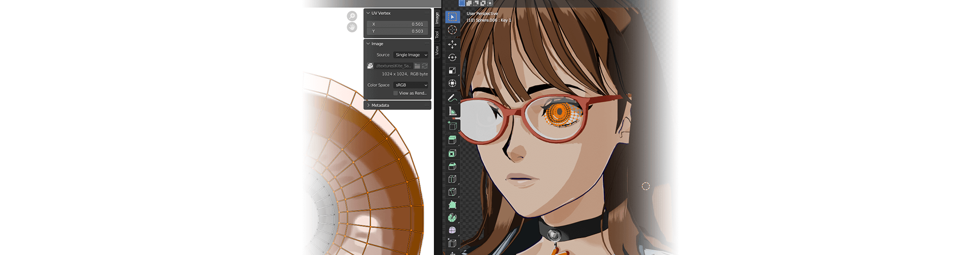Enable View as Render checkbox
This screenshot has width=980, height=255.
(396, 93)
